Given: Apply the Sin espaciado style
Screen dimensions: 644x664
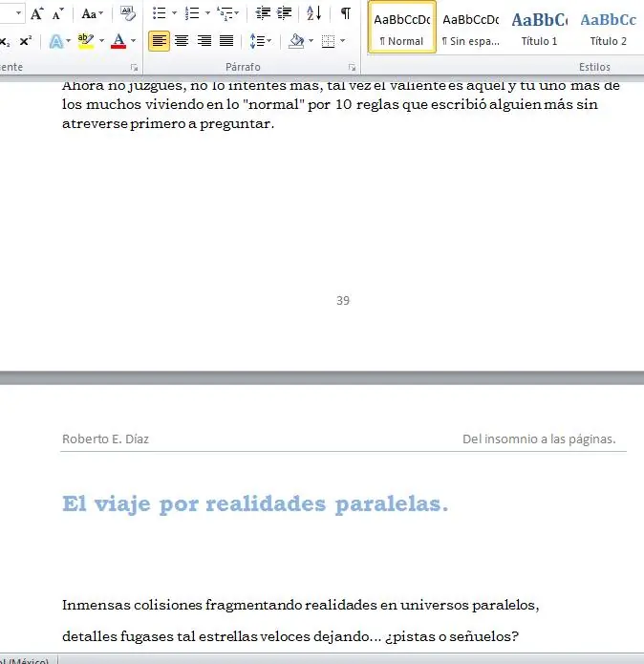Looking at the screenshot, I should 470,27.
